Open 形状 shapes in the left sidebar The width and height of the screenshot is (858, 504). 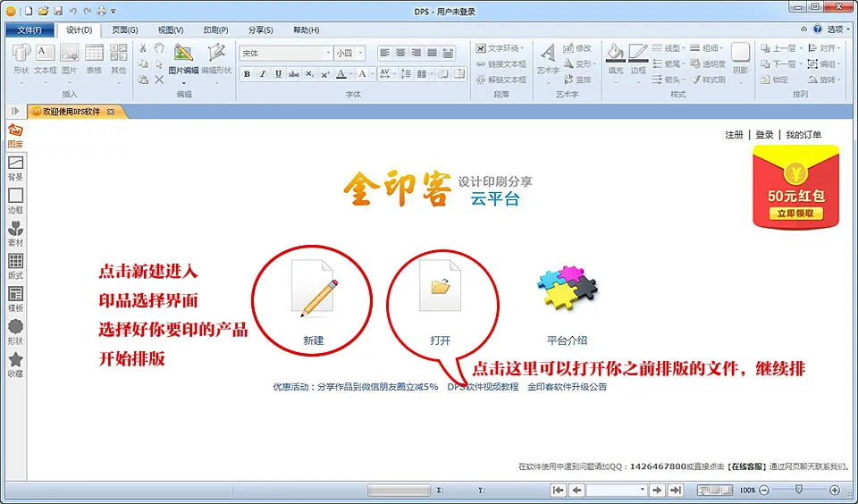click(15, 332)
